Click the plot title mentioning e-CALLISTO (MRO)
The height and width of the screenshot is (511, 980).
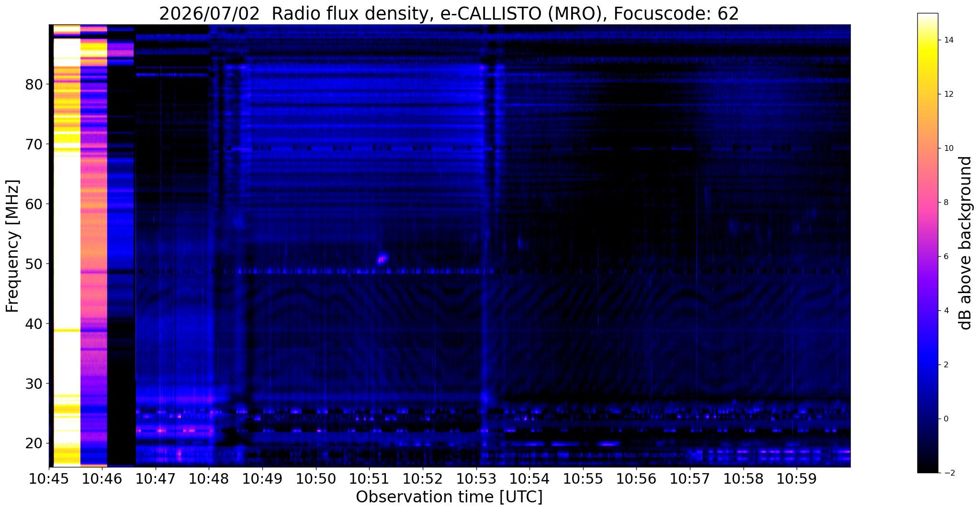(x=449, y=14)
